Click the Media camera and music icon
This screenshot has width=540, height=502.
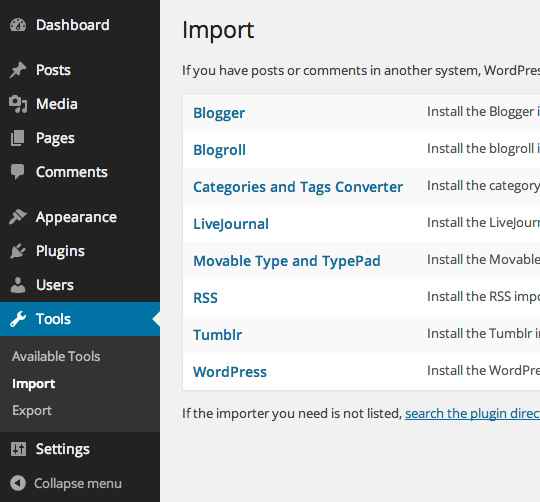tap(18, 104)
